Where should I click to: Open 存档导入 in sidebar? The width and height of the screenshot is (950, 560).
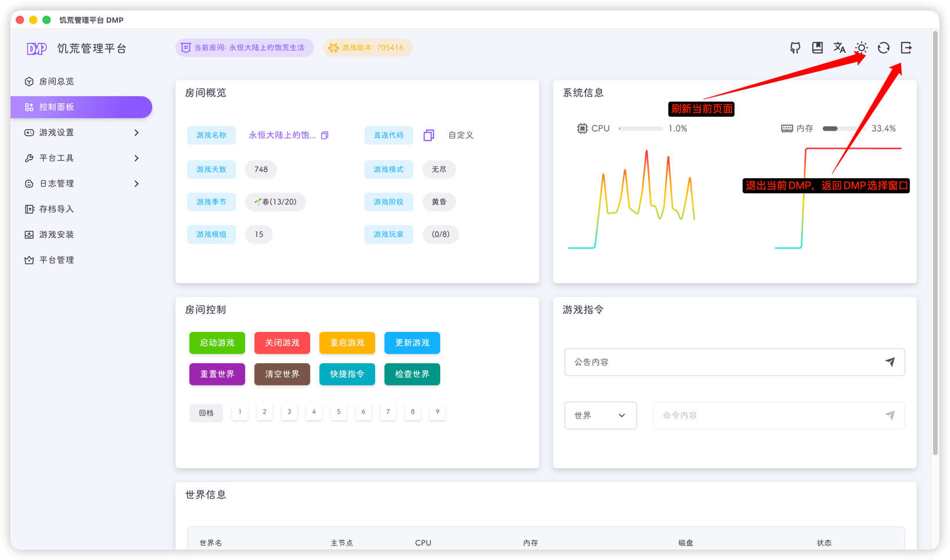[57, 209]
